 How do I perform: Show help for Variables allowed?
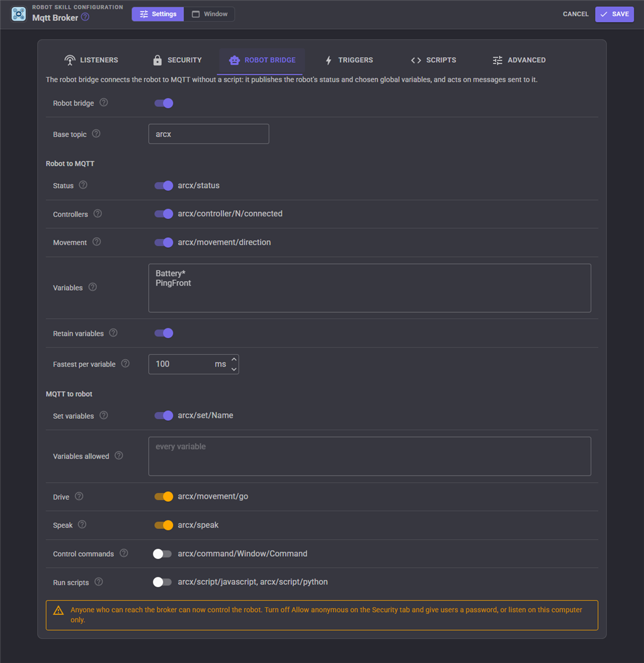click(119, 455)
